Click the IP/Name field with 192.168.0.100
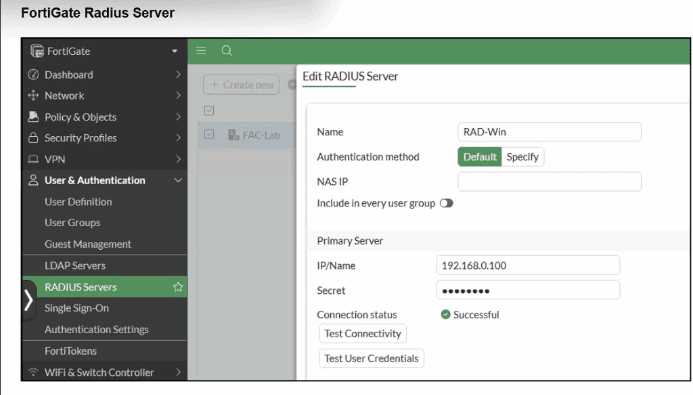693x395 pixels. (528, 266)
